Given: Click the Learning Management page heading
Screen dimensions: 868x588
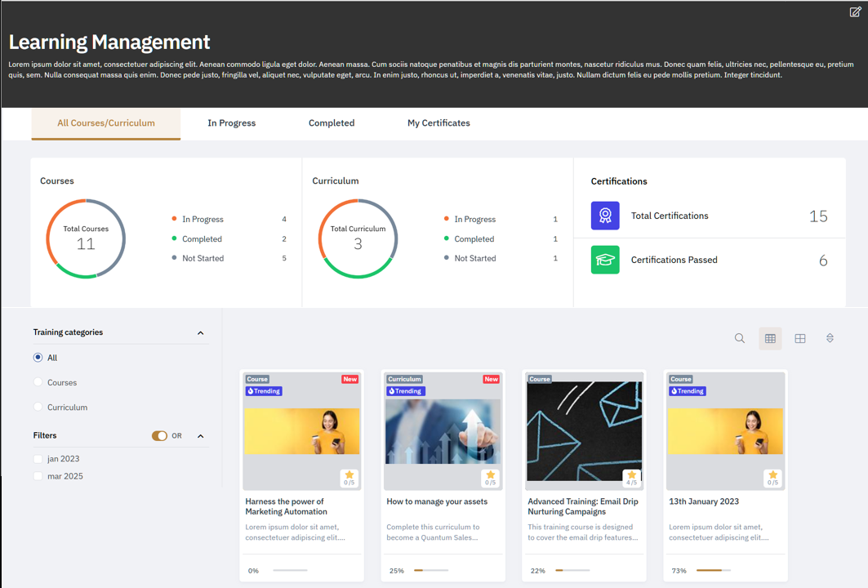Looking at the screenshot, I should tap(109, 42).
